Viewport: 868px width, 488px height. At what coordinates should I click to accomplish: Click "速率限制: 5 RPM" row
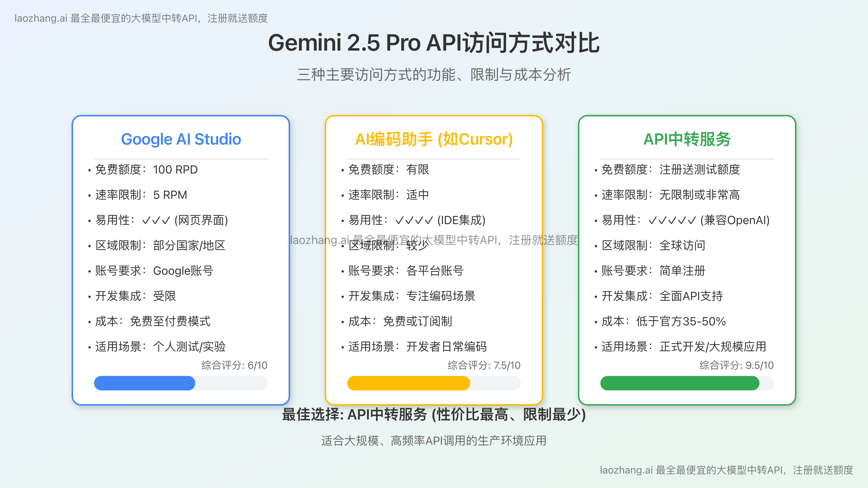click(x=138, y=195)
